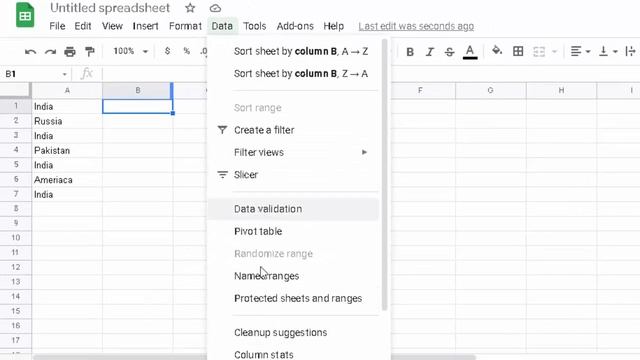Viewport: 640px width, 360px height.
Task: Toggle bold formatting
Action: [x=410, y=52]
